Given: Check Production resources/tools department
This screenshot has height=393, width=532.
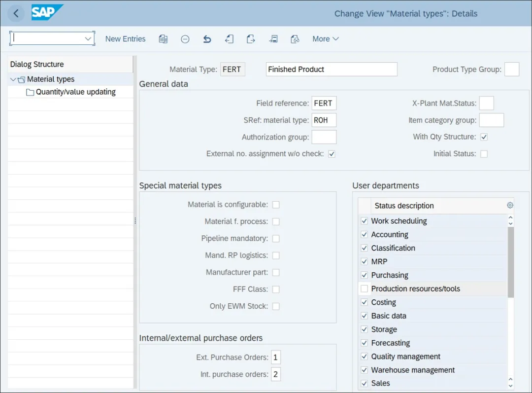Looking at the screenshot, I should pyautogui.click(x=364, y=289).
